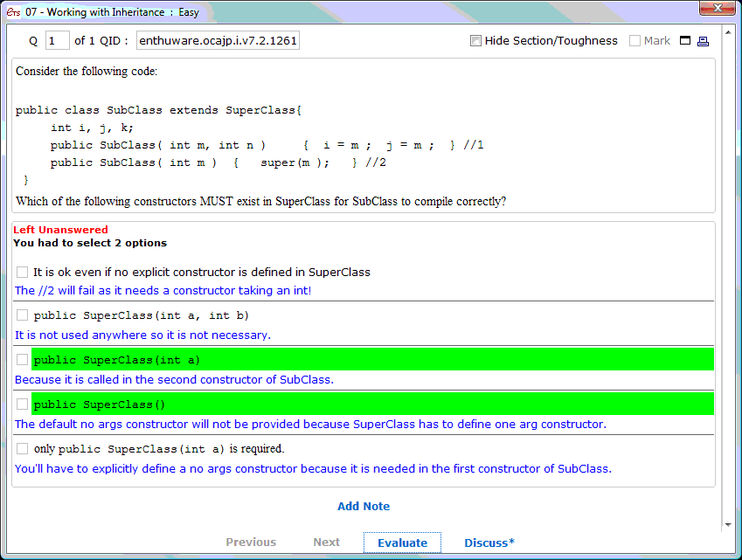
Task: Click the Add Note link
Action: click(x=364, y=507)
